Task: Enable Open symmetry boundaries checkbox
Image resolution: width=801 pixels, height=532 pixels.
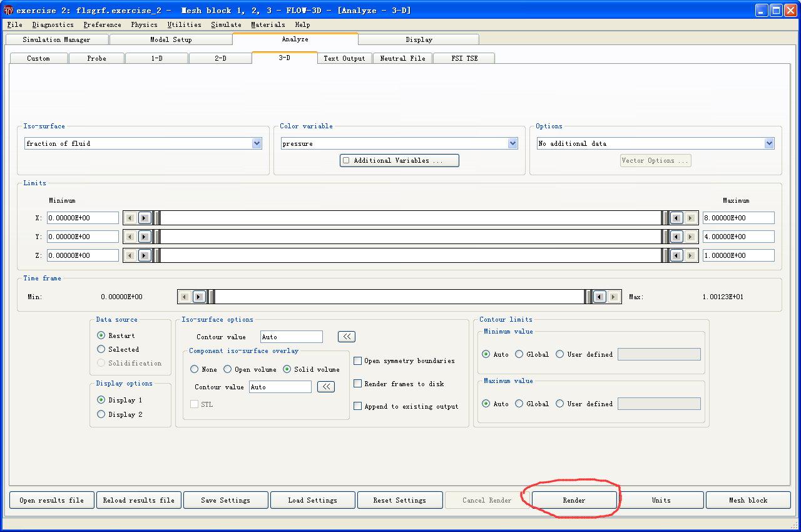Action: pyautogui.click(x=358, y=361)
